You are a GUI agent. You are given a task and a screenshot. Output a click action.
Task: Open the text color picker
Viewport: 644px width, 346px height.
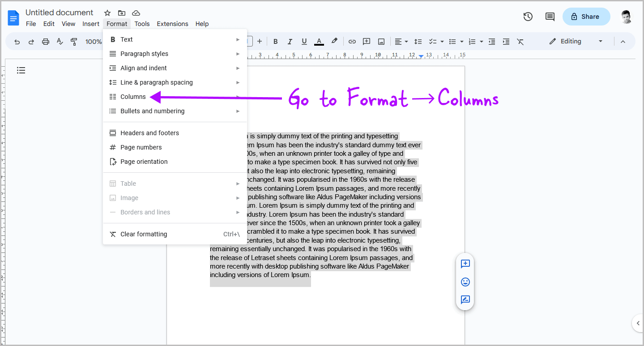click(319, 41)
